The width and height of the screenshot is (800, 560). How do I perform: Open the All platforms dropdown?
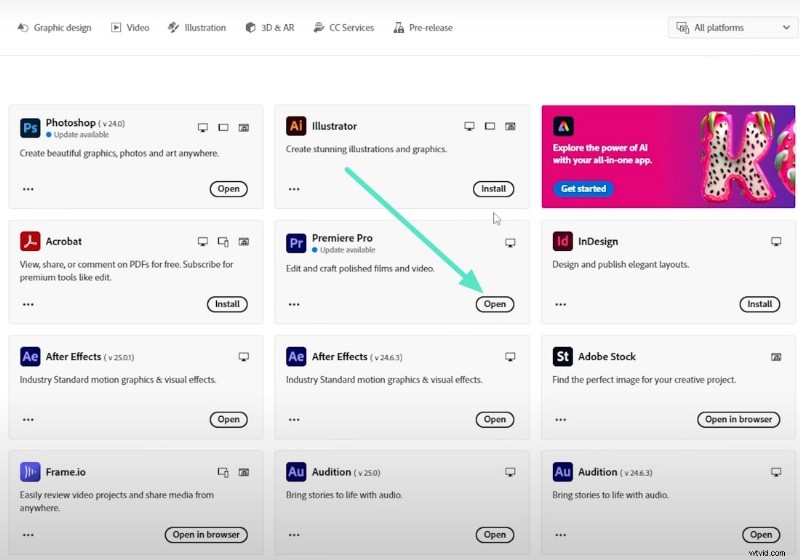733,28
